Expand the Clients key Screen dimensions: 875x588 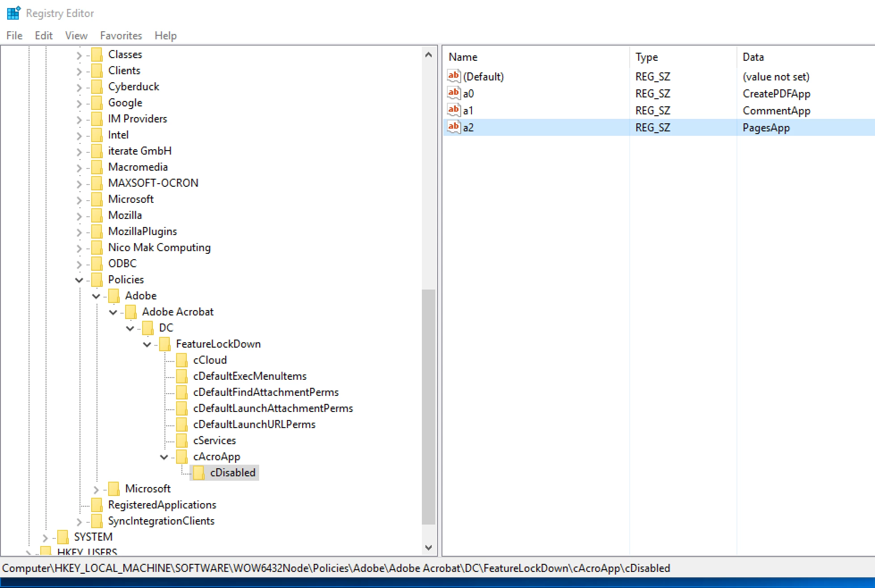(x=79, y=71)
